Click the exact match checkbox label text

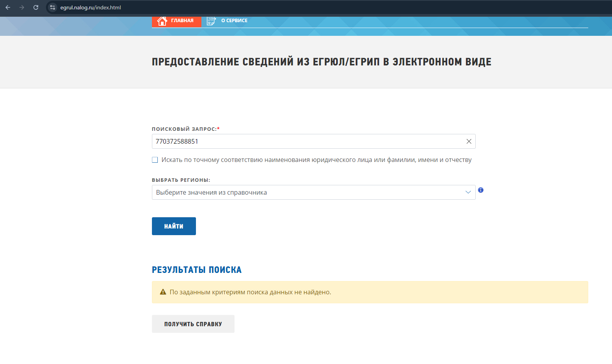(316, 160)
